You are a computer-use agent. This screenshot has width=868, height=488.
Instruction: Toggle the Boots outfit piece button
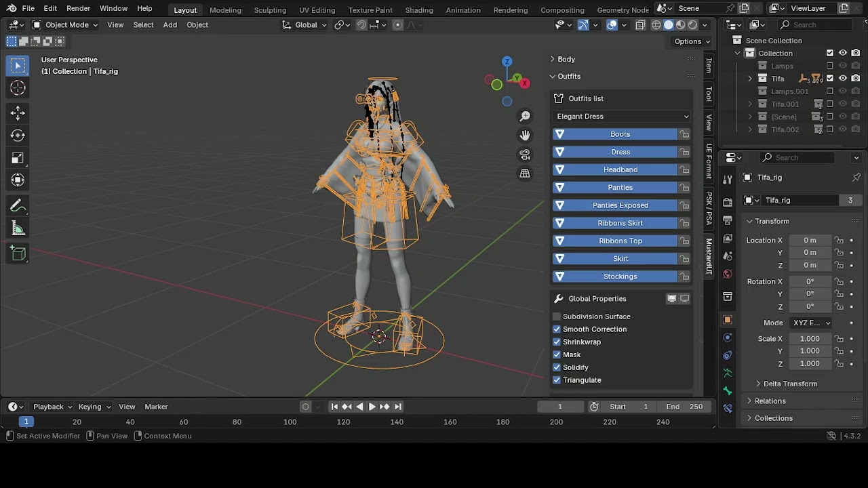point(615,134)
